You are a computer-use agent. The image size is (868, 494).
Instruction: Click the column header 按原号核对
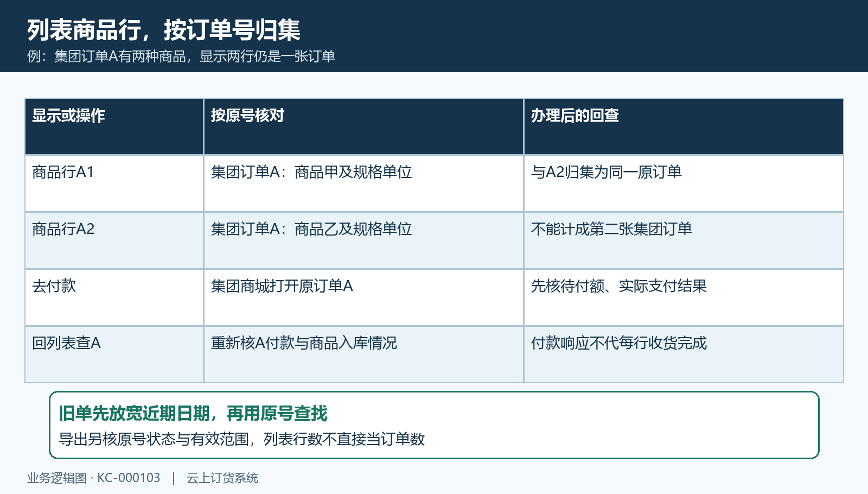point(363,126)
